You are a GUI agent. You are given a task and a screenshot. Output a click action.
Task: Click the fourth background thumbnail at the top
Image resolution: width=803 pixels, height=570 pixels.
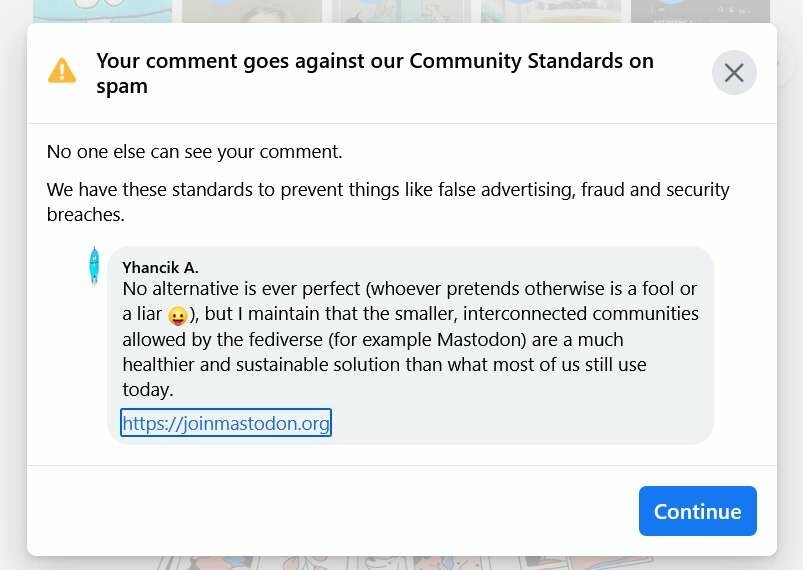tap(551, 11)
